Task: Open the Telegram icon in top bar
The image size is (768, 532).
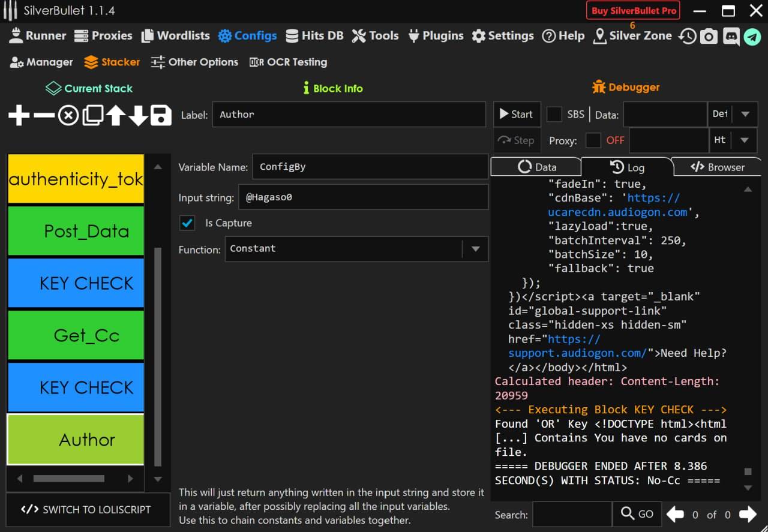Action: 752,37
